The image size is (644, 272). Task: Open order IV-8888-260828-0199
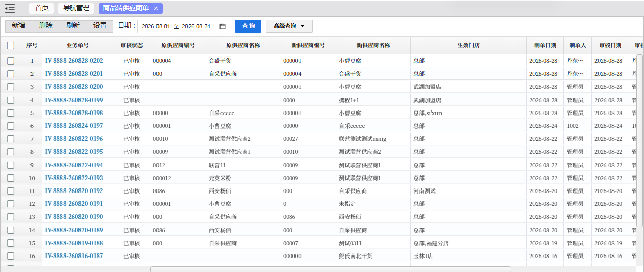point(74,100)
